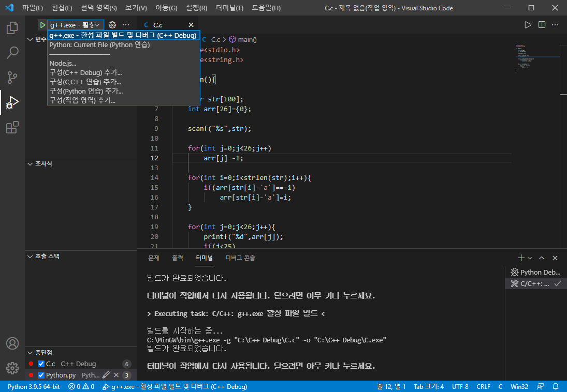This screenshot has height=392, width=567.
Task: Open the 편집(E) menu
Action: 62,8
